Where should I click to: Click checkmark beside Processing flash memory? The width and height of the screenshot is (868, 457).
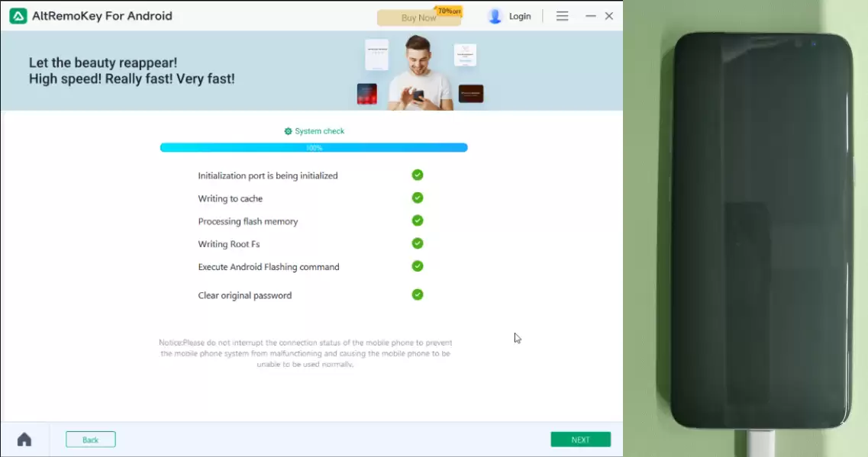[418, 220]
